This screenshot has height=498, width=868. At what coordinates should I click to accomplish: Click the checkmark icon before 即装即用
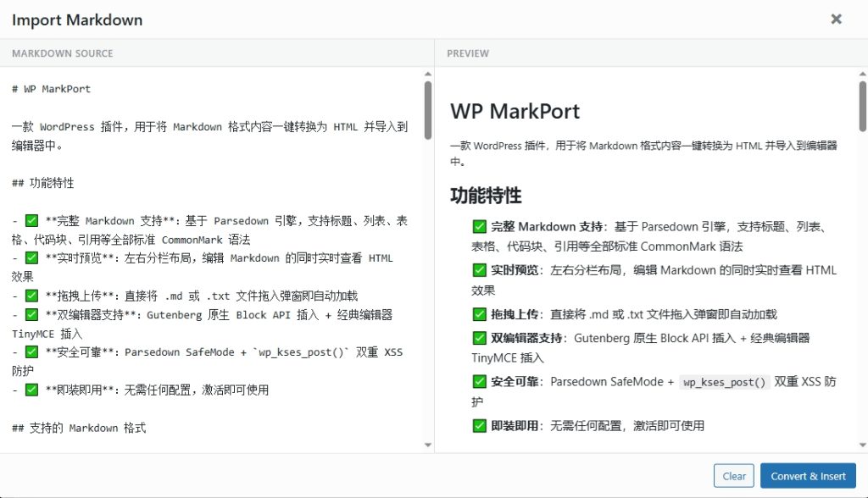pyautogui.click(x=479, y=426)
